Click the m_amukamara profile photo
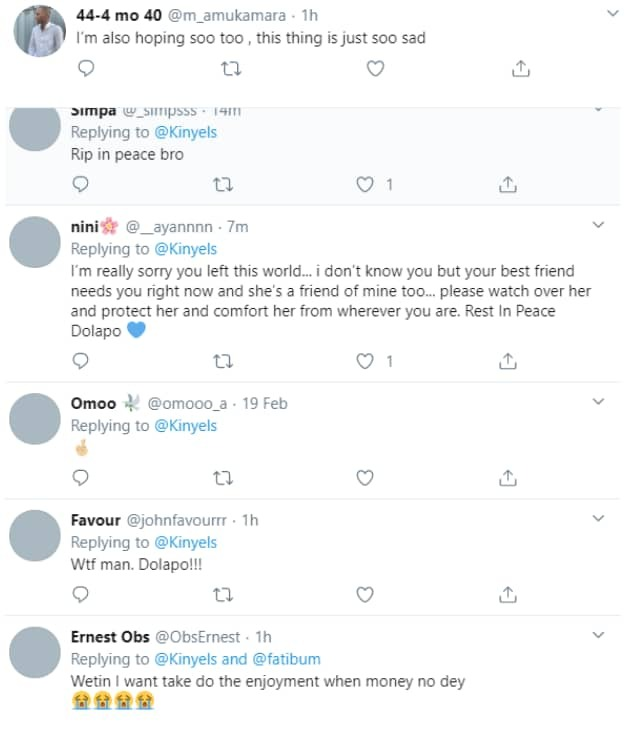Screen dimensions: 633x729 click(x=40, y=31)
